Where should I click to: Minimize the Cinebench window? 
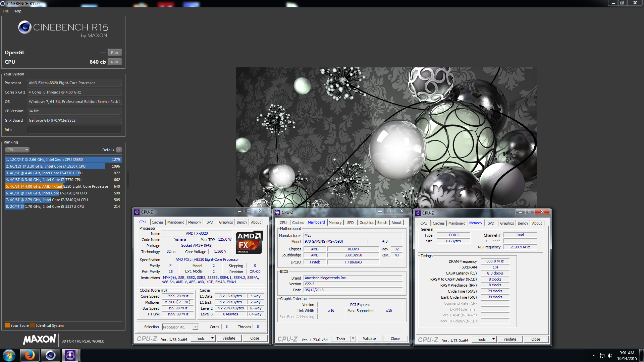click(613, 3)
